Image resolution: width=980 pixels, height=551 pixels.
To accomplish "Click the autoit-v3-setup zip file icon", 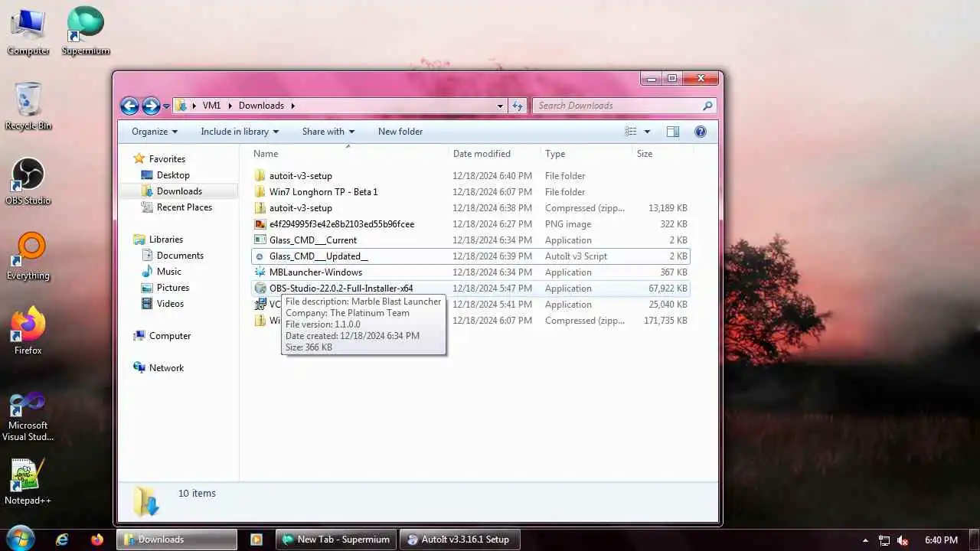I will (260, 208).
